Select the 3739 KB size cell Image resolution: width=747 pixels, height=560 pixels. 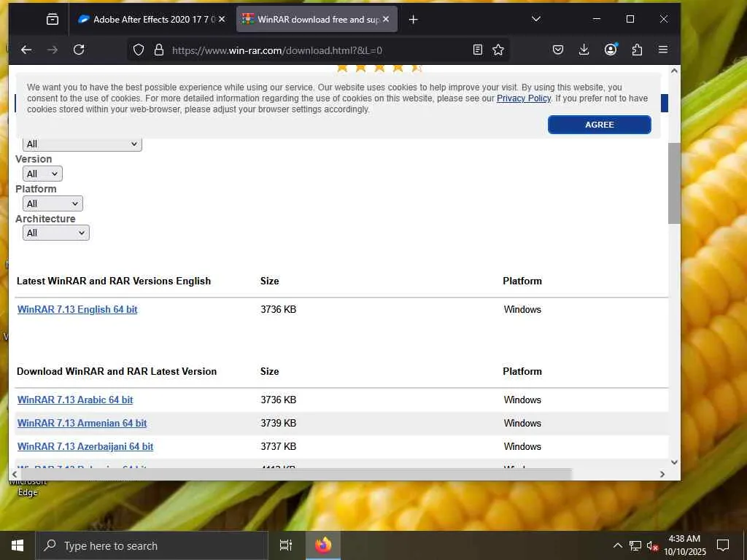[278, 424]
